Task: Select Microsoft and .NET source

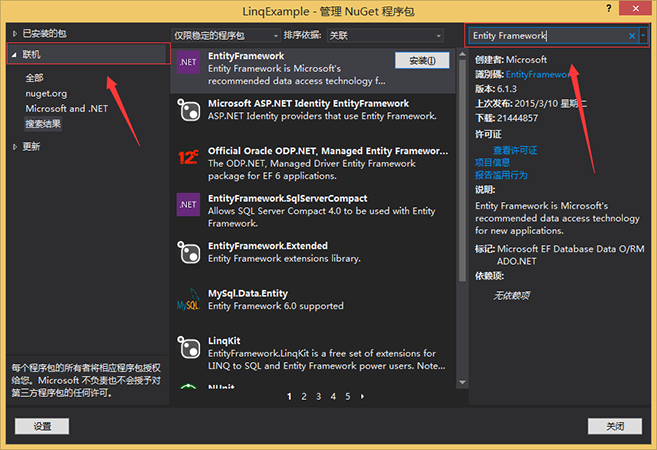Action: tap(67, 109)
